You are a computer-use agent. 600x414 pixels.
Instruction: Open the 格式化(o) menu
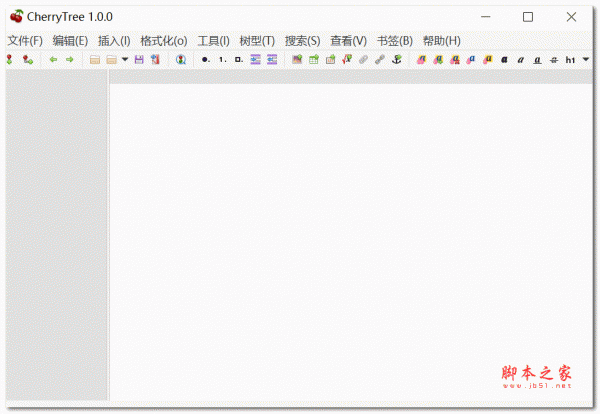pyautogui.click(x=163, y=41)
